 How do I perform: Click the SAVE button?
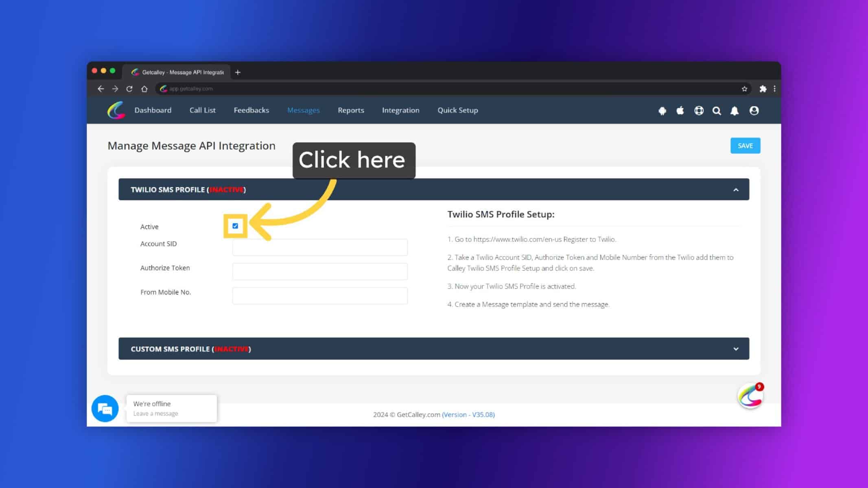click(745, 146)
